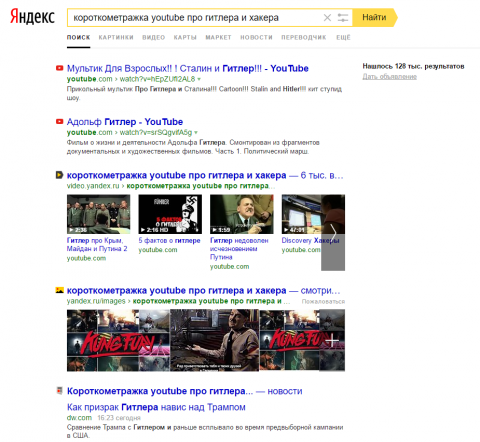This screenshot has width=480, height=442.
Task: Open video results title link 6 тыс.
Action: point(205,175)
